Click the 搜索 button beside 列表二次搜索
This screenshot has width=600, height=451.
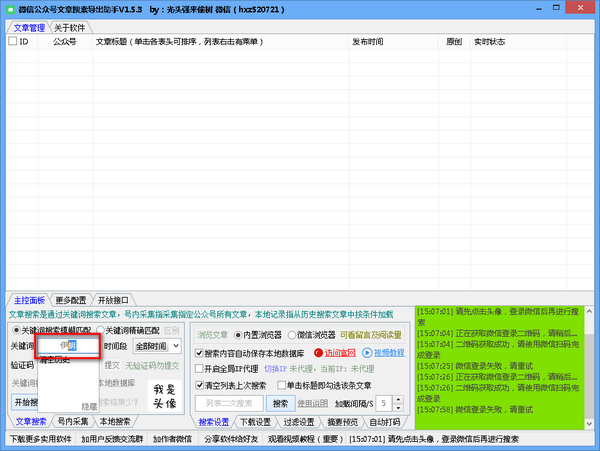click(x=280, y=403)
